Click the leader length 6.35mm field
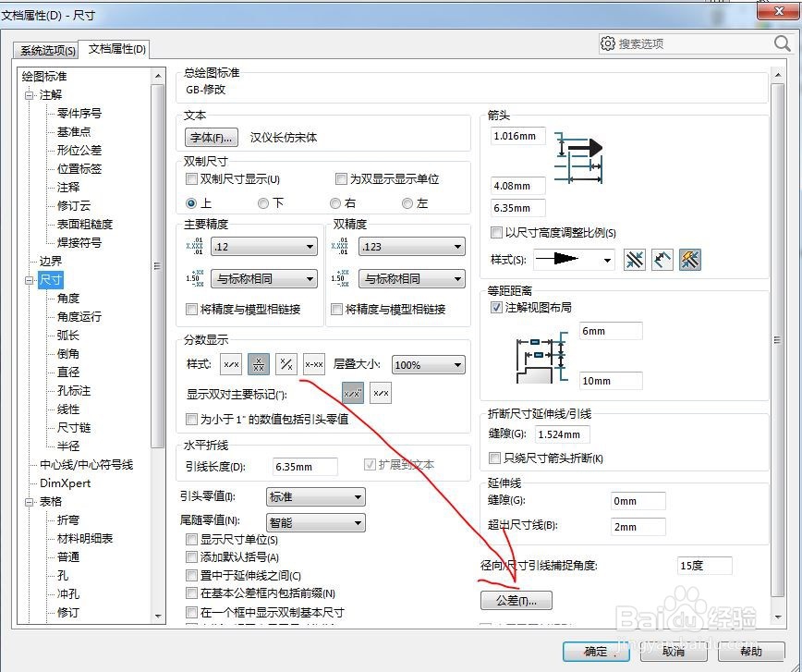 coord(305,467)
